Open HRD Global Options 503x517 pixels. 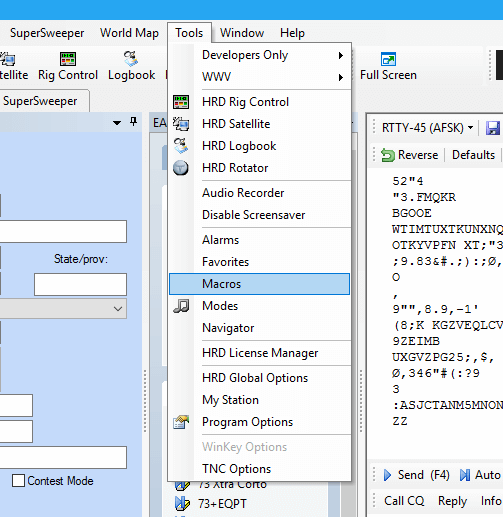[x=259, y=378]
